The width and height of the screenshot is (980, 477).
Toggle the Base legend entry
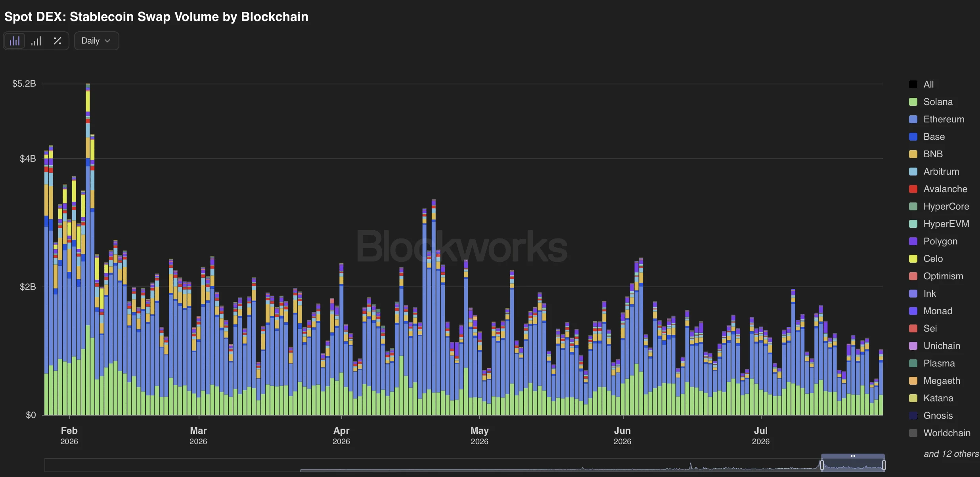tap(926, 137)
